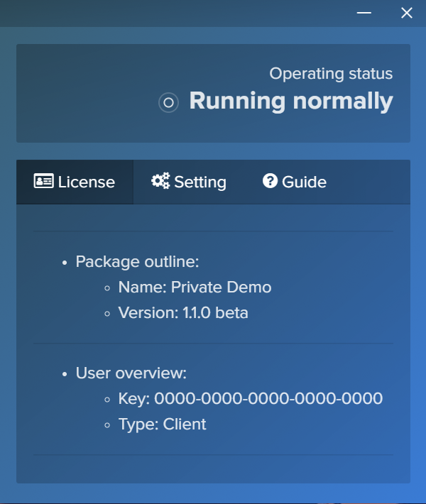Viewport: 426px width, 504px height.
Task: Click the "Operating status" label
Action: (331, 74)
